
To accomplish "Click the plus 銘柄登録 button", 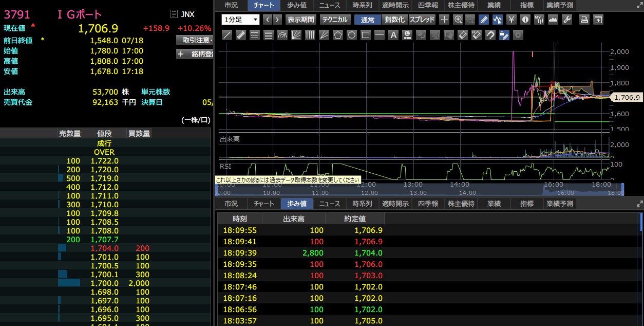I will click(x=195, y=53).
